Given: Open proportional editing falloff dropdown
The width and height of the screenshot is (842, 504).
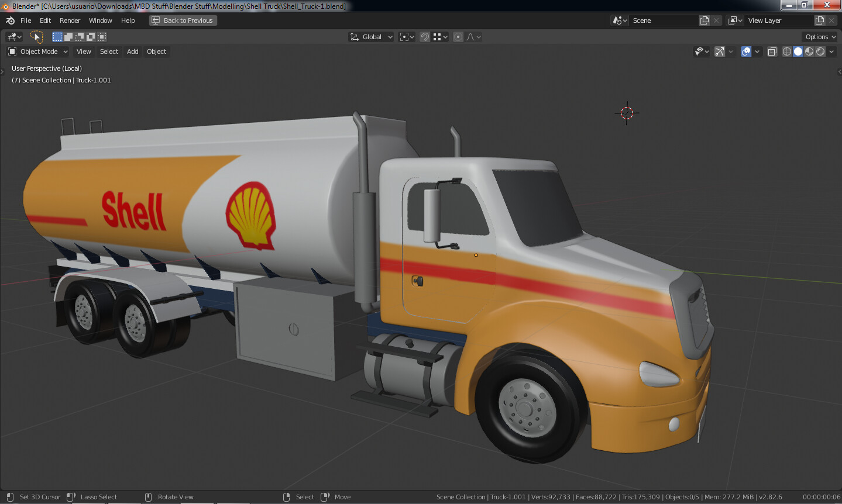Looking at the screenshot, I should (473, 37).
